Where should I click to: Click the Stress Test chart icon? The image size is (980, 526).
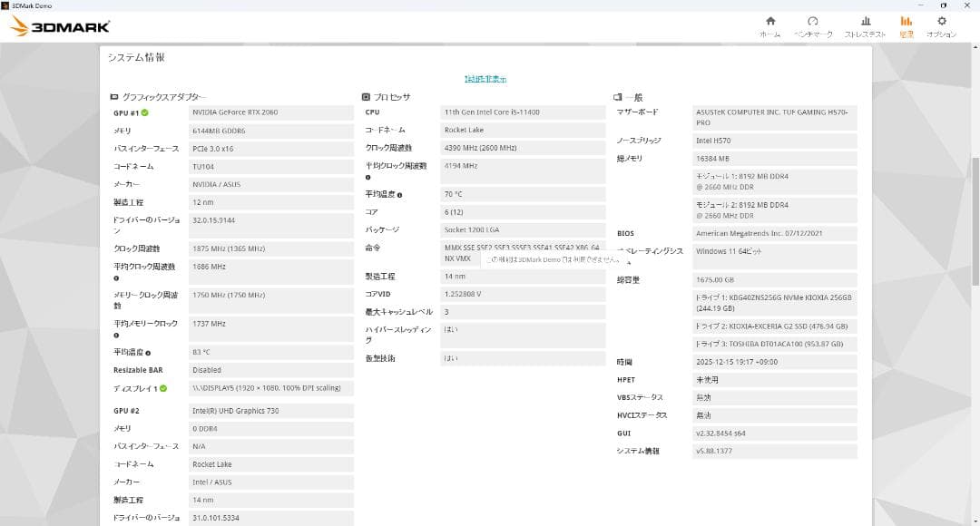pos(866,21)
